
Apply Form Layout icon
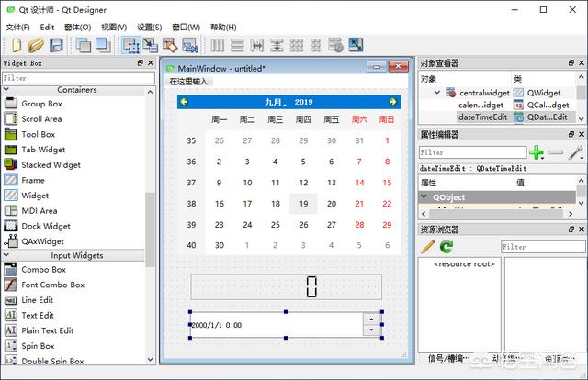point(316,45)
